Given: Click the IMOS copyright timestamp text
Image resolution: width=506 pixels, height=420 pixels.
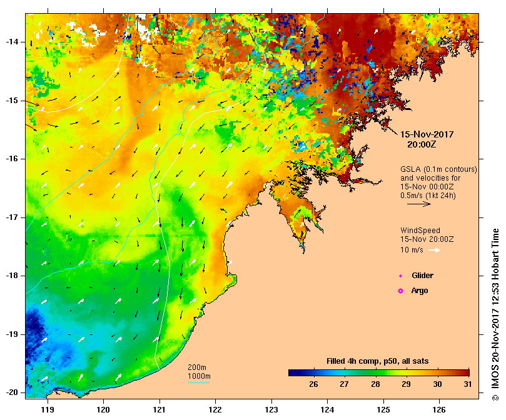Looking at the screenshot, I should (495, 314).
